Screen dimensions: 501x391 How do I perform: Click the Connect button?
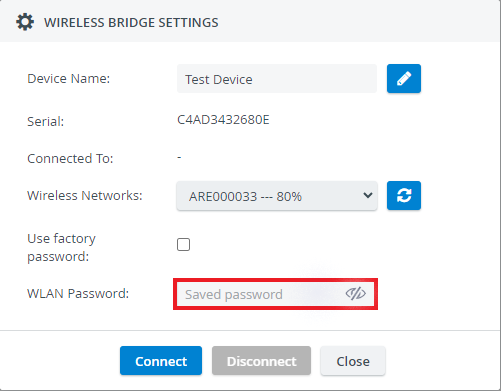tap(161, 361)
